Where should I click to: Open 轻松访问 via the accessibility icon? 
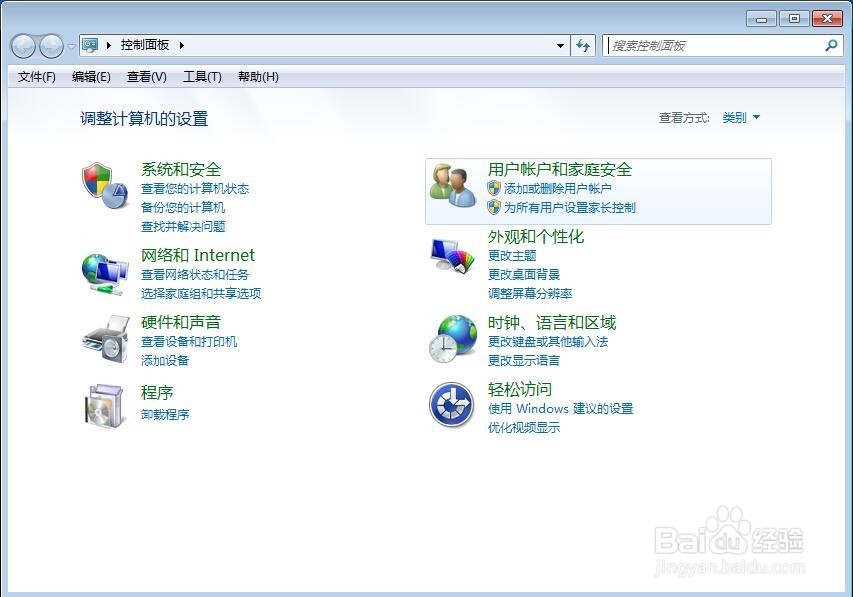[x=451, y=404]
